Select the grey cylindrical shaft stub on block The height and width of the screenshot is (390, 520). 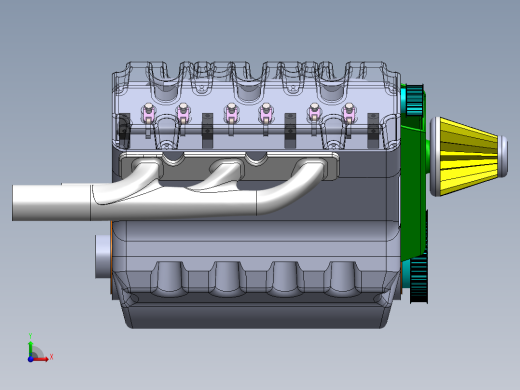pos(103,256)
